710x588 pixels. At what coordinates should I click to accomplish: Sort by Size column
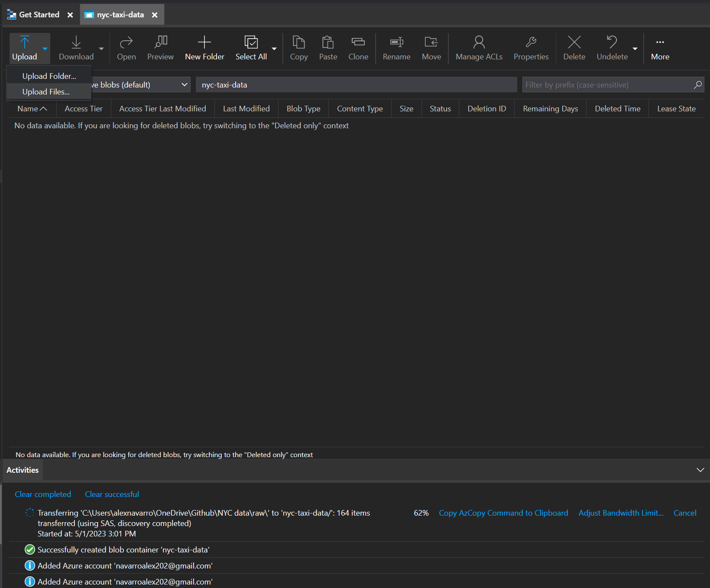coord(406,109)
